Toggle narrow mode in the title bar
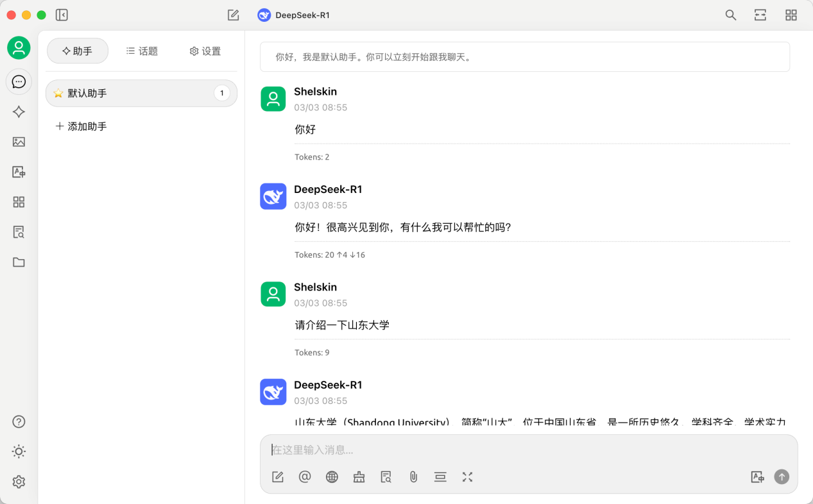 760,15
